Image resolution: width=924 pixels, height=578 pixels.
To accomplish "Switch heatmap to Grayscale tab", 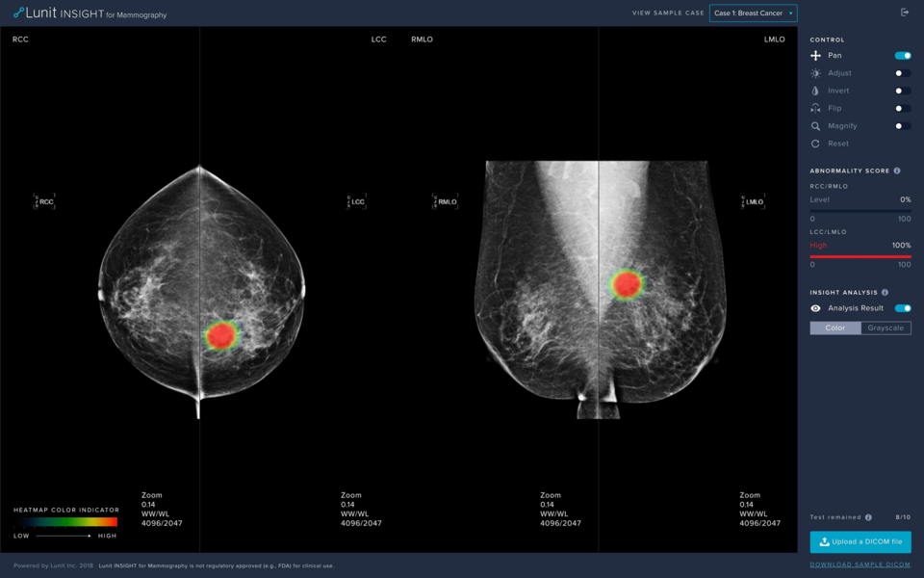I will tap(885, 328).
